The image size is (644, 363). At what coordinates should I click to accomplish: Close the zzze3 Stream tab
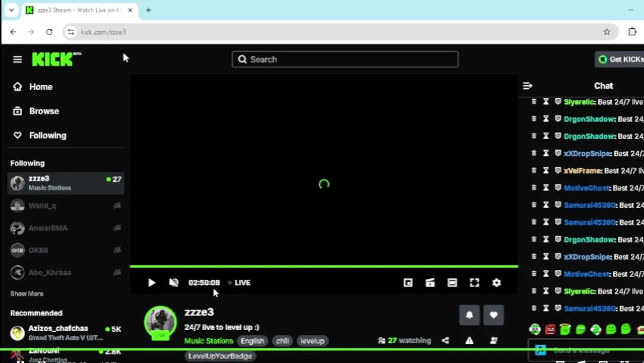(130, 10)
